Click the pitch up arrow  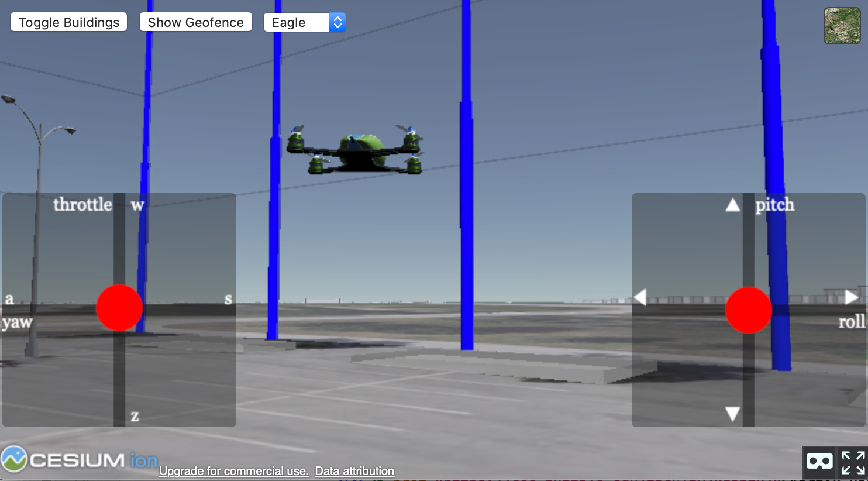coord(732,205)
